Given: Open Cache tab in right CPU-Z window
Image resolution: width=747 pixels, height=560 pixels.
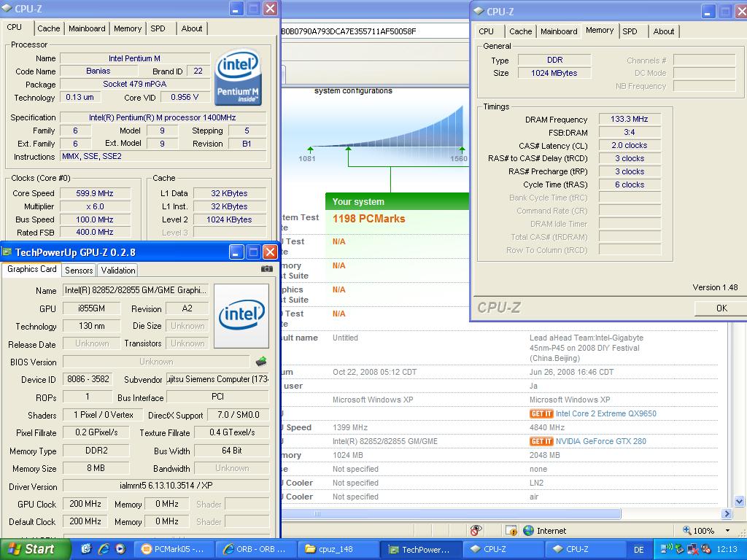Looking at the screenshot, I should click(x=520, y=31).
